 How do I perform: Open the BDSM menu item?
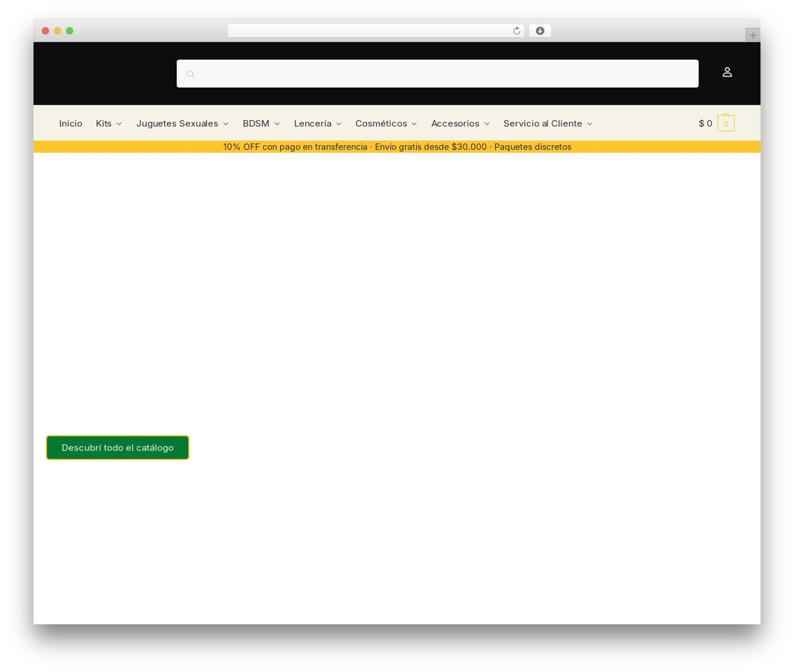point(256,123)
